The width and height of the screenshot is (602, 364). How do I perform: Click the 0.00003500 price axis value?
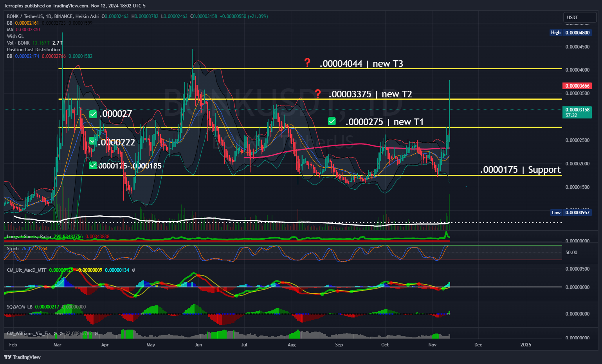(577, 93)
